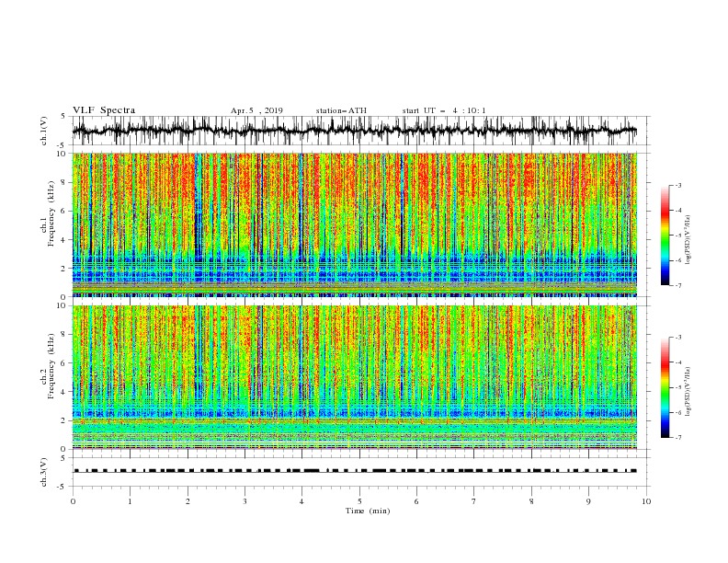This screenshot has height=563, width=728.
Task: Click the ch.2 'Frequency (kHz)' axis label
Action: [x=51, y=366]
